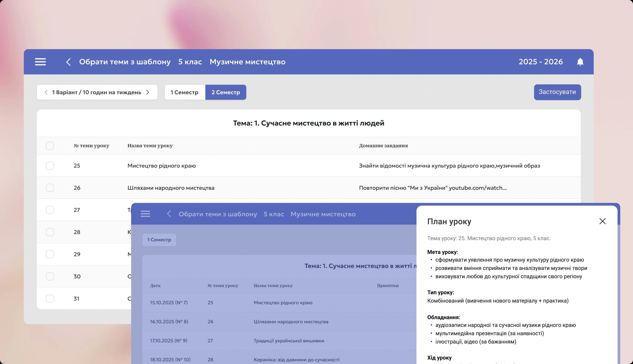
Task: Click the date '15.10.2025 (№ 7)' in the front table
Action: coord(169,303)
